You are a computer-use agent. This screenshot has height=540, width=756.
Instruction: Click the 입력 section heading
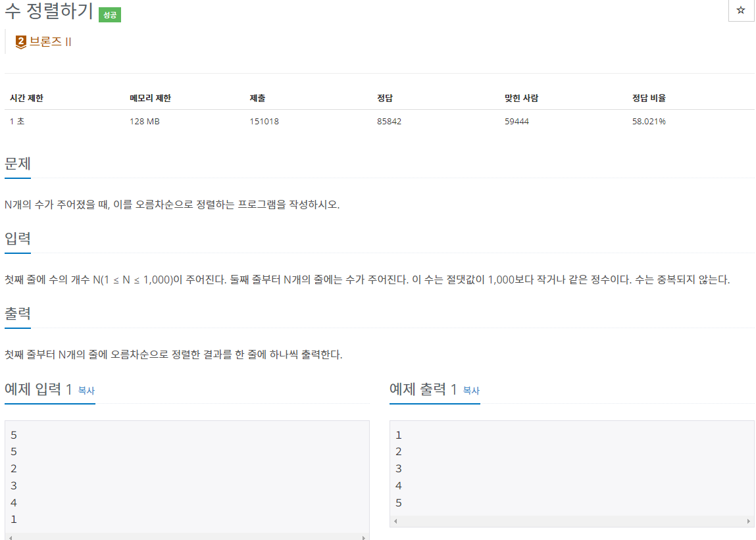point(18,238)
